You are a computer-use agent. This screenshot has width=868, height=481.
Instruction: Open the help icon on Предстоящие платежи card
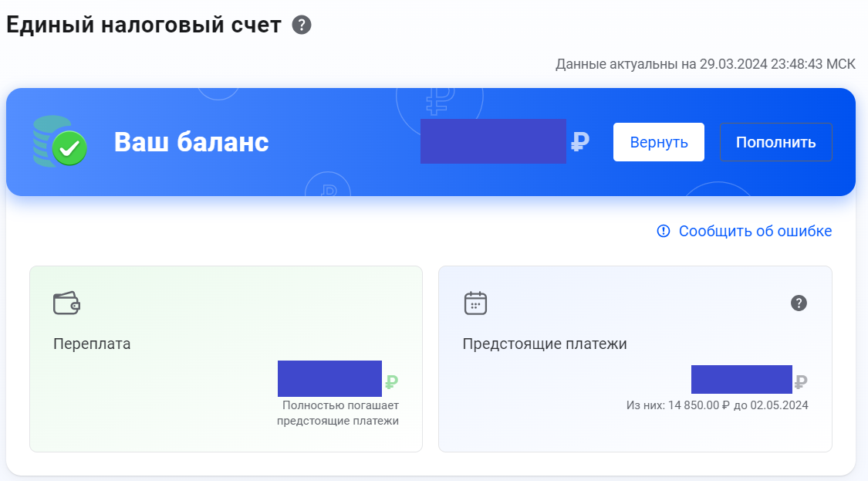click(x=799, y=303)
